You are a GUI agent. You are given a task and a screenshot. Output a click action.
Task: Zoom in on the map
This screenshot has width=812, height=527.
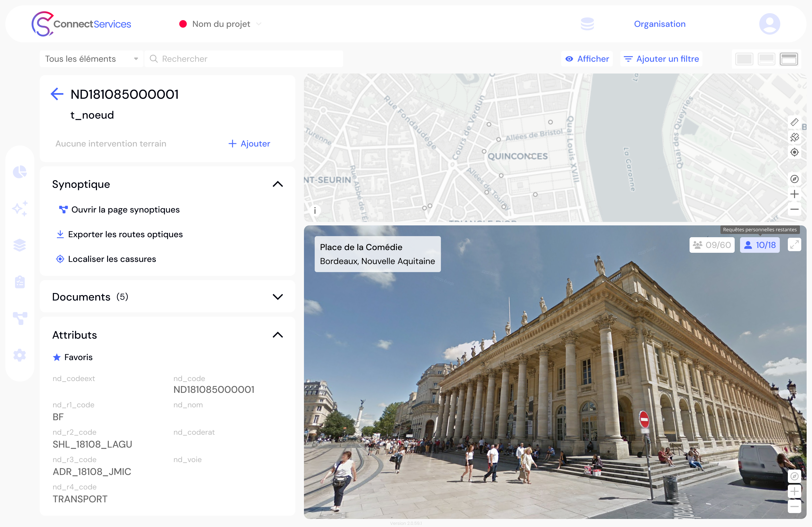794,194
